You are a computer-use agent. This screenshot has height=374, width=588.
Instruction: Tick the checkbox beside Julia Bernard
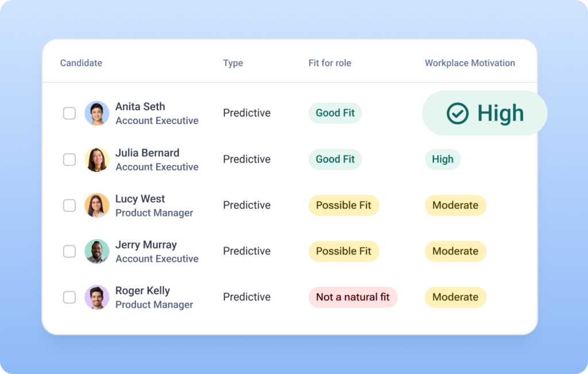69,159
